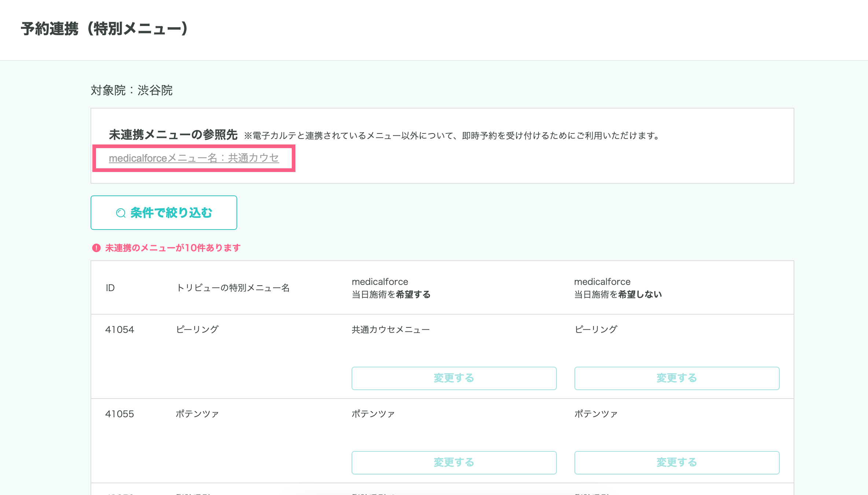Select the row ID 41054

(119, 330)
